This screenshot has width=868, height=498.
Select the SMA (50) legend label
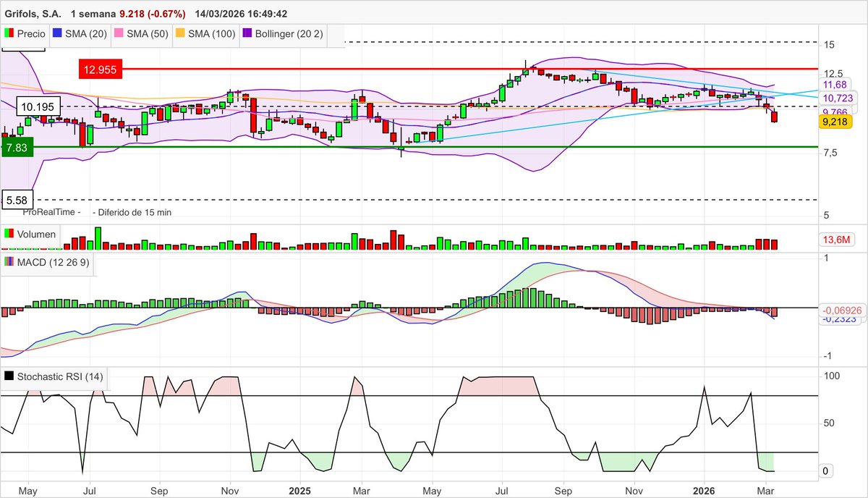tap(148, 33)
